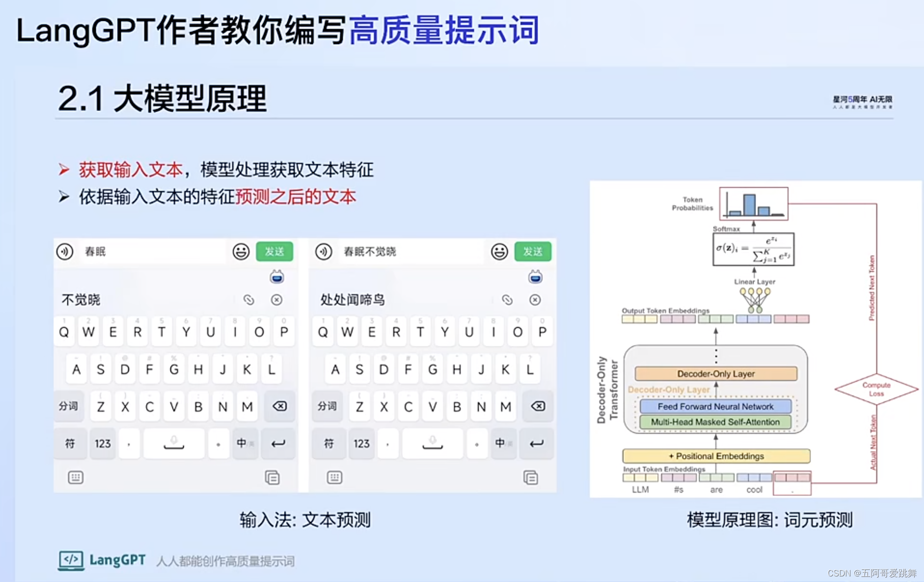Tap return key on right keyboard

pos(536,443)
